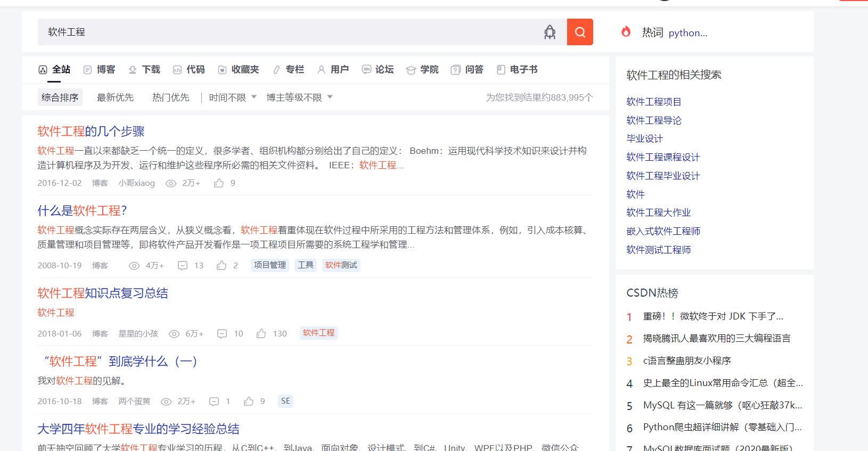Open related search 软件测试工程师
Screen dimensions: 868x451
pos(659,250)
